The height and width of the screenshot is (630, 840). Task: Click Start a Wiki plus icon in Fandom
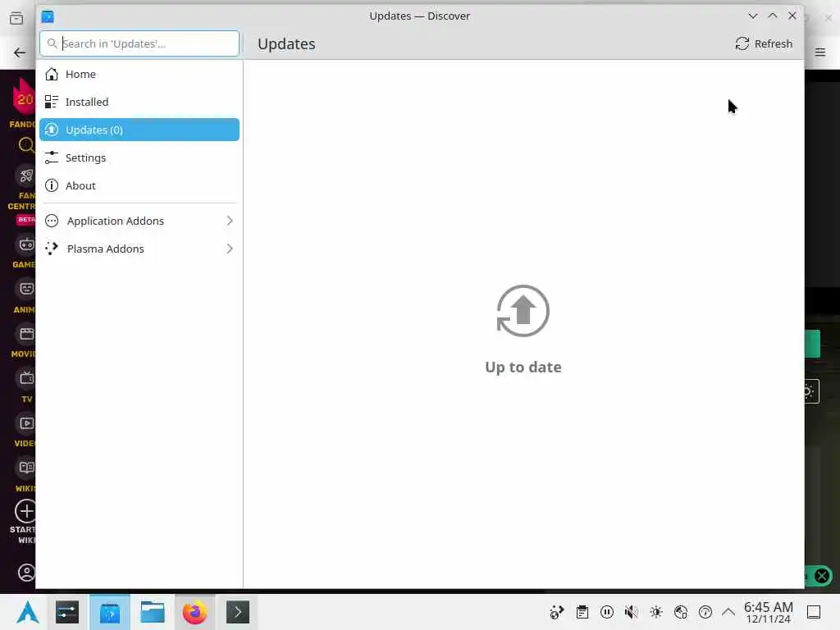[25, 510]
